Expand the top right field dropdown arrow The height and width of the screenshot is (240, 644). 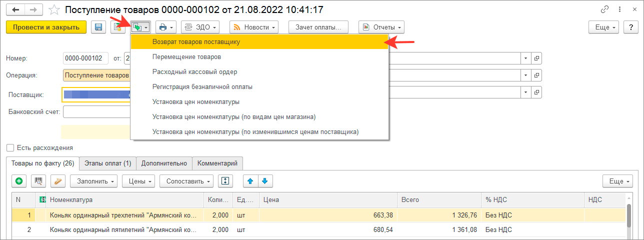coord(525,58)
